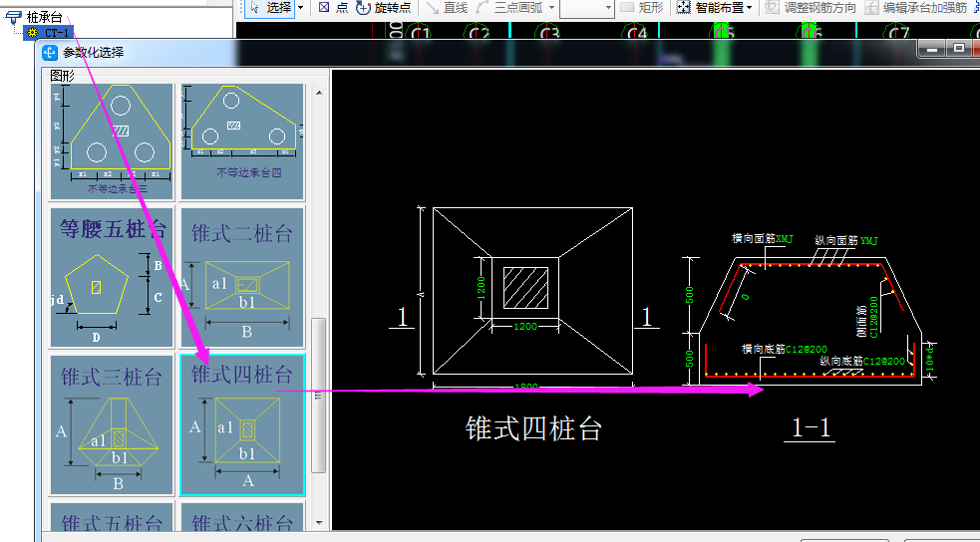Edit 纵向底筋 C12@200 value
The image size is (980, 542).
(883, 361)
